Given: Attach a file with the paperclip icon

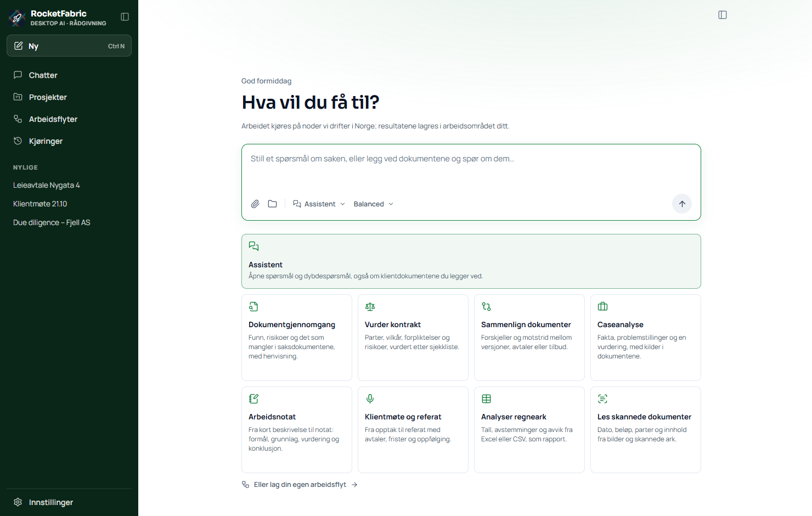Looking at the screenshot, I should [x=255, y=204].
